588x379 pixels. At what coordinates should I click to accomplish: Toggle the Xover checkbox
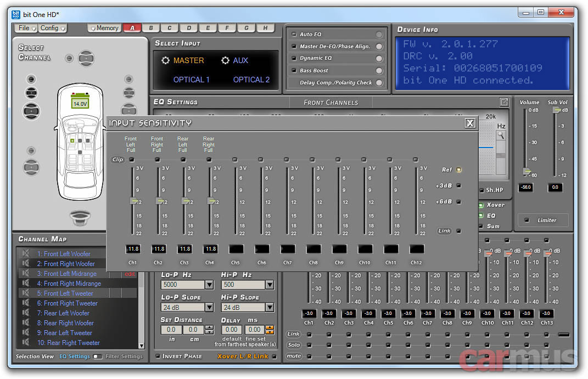(x=481, y=205)
